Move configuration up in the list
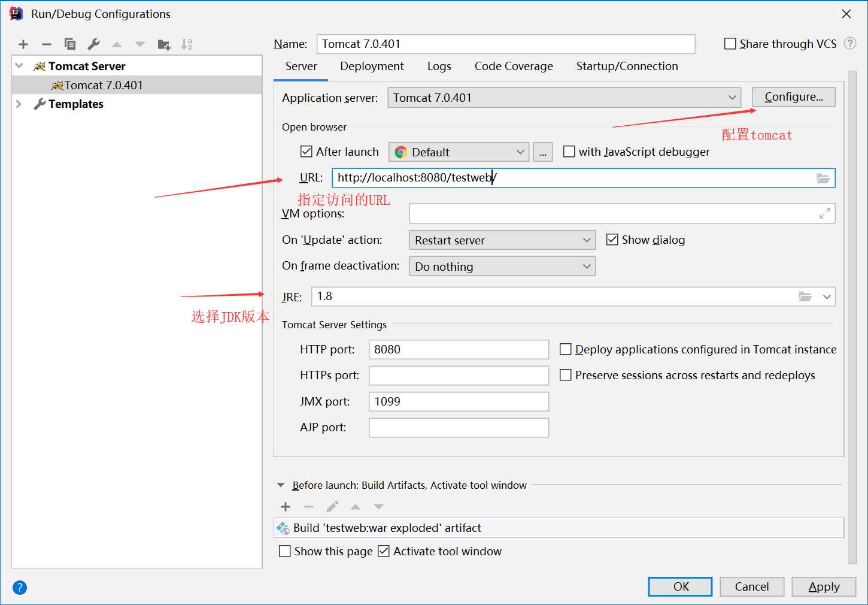 tap(117, 44)
